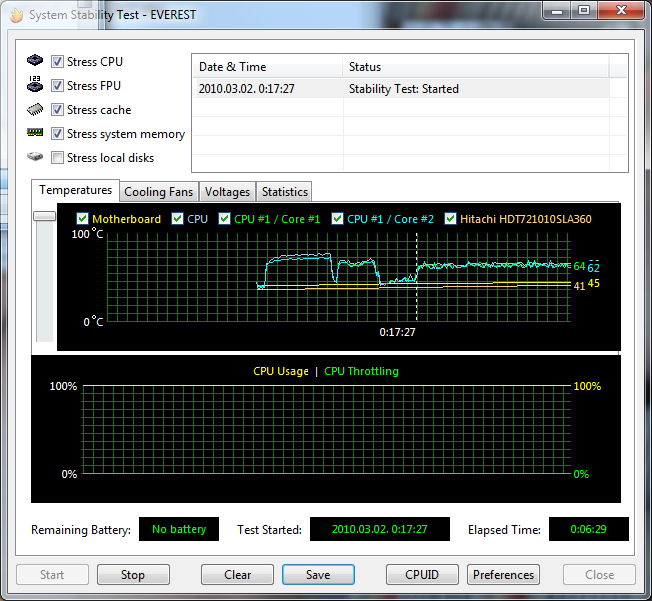The height and width of the screenshot is (601, 652).
Task: Enable the Stress local disks checkbox
Action: 57,158
